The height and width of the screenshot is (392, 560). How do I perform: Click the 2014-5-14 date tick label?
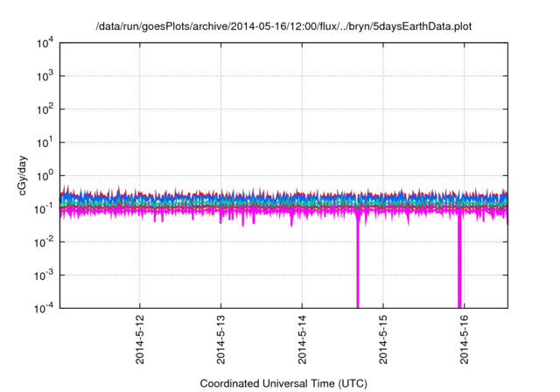tap(302, 339)
